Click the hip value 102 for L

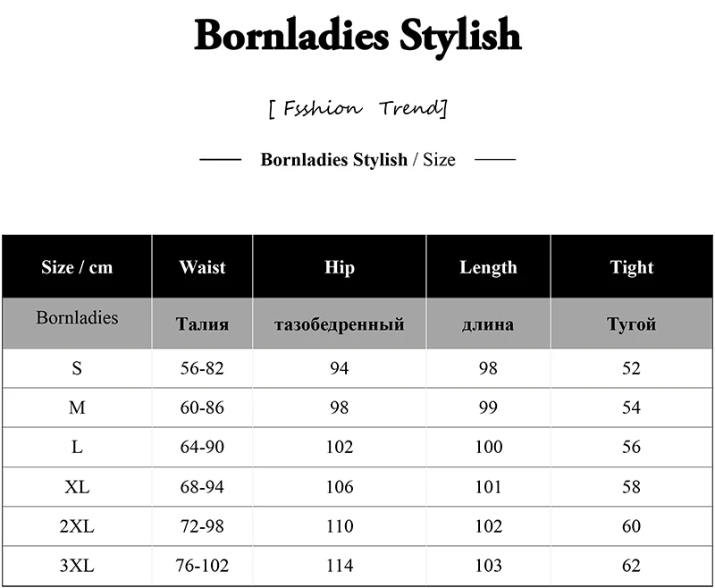340,447
